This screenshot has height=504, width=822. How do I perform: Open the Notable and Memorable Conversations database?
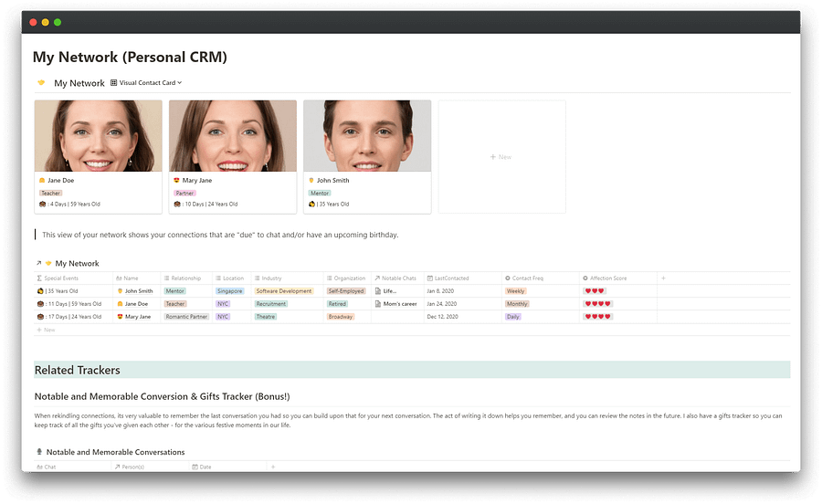tap(115, 452)
